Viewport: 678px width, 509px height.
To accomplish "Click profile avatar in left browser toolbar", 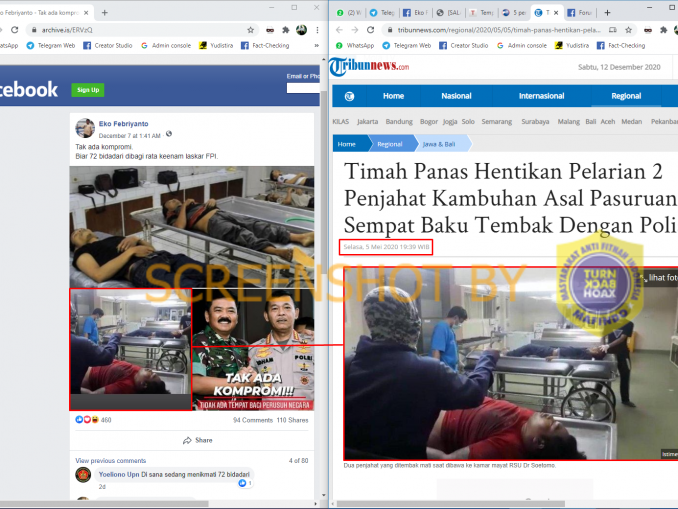I will (x=301, y=30).
